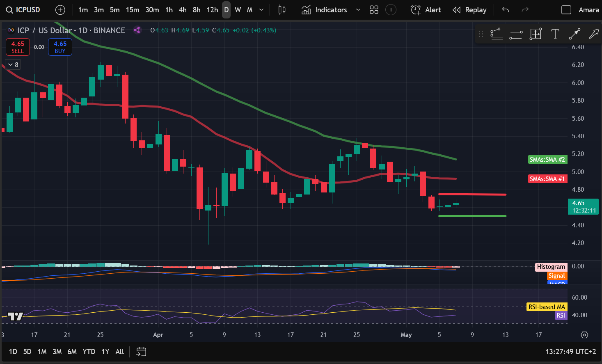This screenshot has width=602, height=364.
Task: Select the green horizontal support line
Action: pos(472,216)
